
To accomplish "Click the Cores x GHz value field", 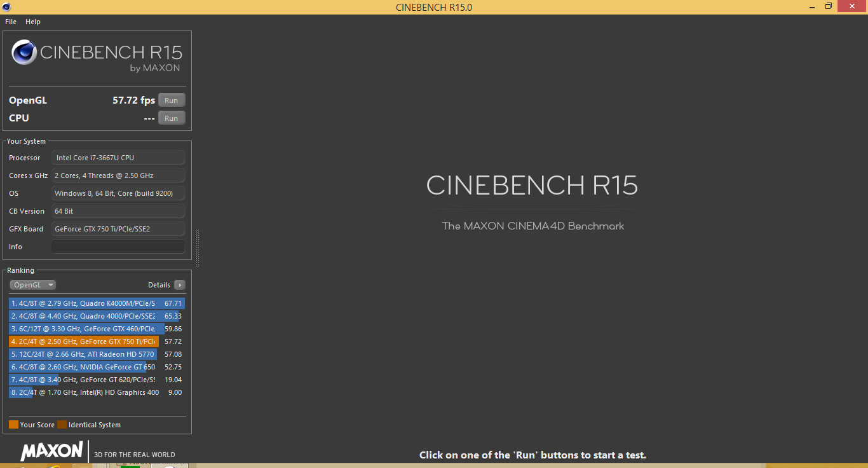I will pyautogui.click(x=118, y=175).
